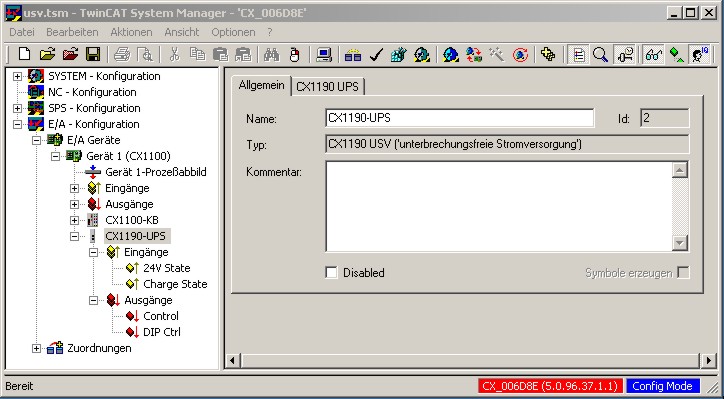Collapse the E/A Geräte node
The width and height of the screenshot is (724, 399).
tap(36, 140)
